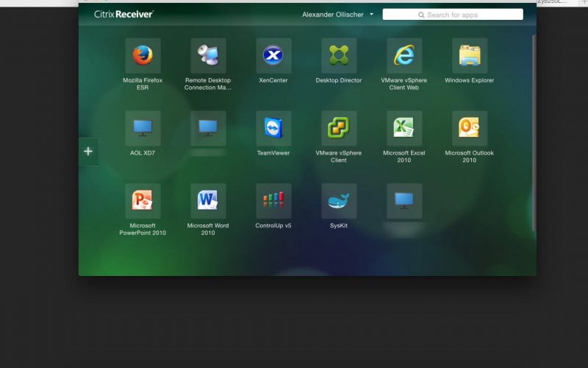Open Microsoft Outlook 2010
The image size is (588, 368).
pyautogui.click(x=470, y=129)
